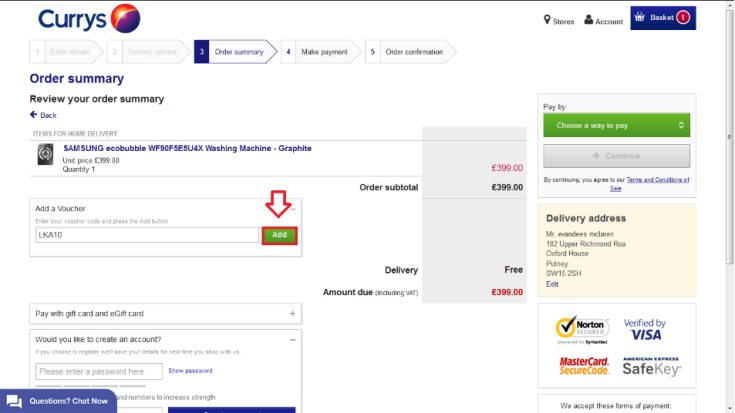735x413 pixels.
Task: Open Choose a way to pay dropdown
Action: tap(616, 125)
